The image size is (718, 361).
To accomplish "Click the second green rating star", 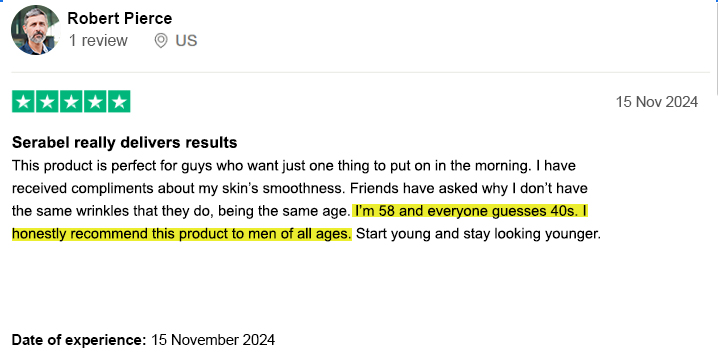I will [x=47, y=101].
